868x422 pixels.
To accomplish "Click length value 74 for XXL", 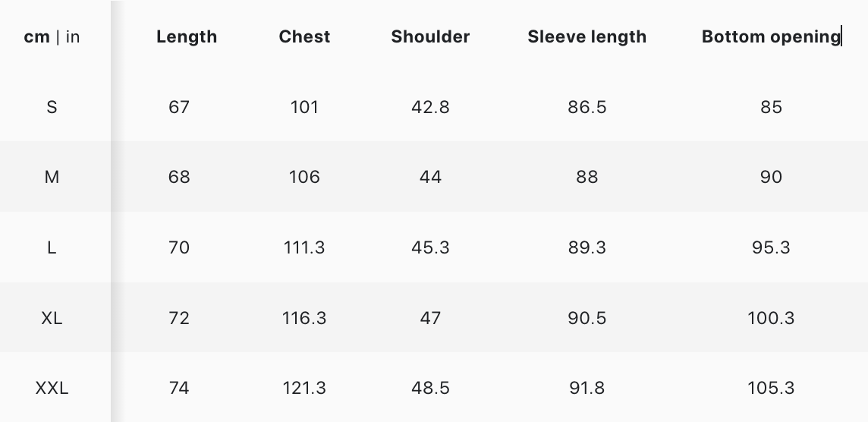I will pos(179,388).
